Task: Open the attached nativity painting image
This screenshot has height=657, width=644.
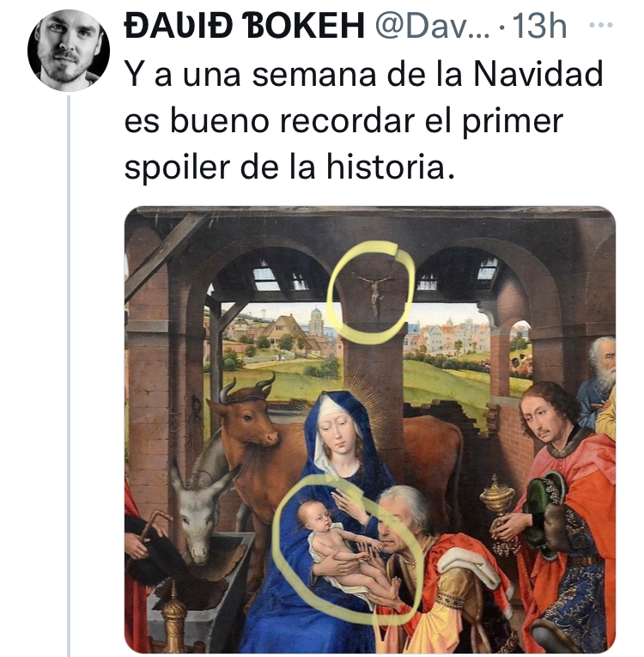Action: click(x=369, y=429)
